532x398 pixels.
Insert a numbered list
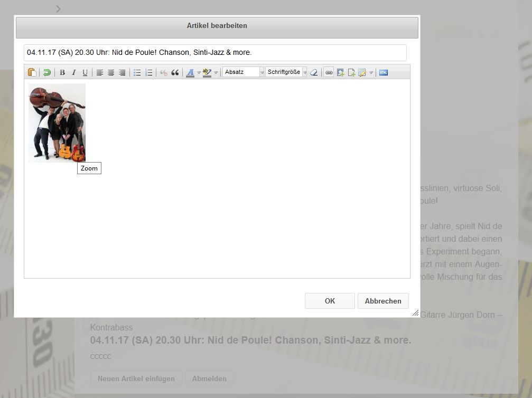click(148, 72)
